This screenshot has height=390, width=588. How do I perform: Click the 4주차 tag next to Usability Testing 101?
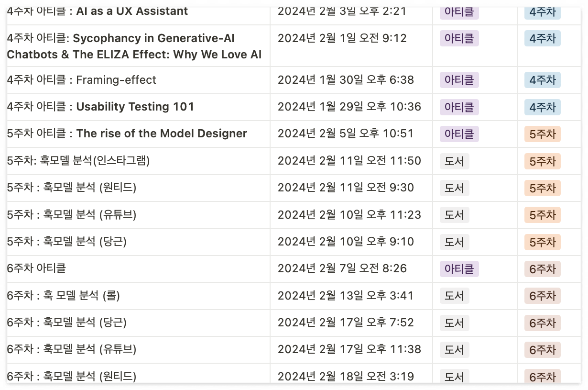coord(542,107)
